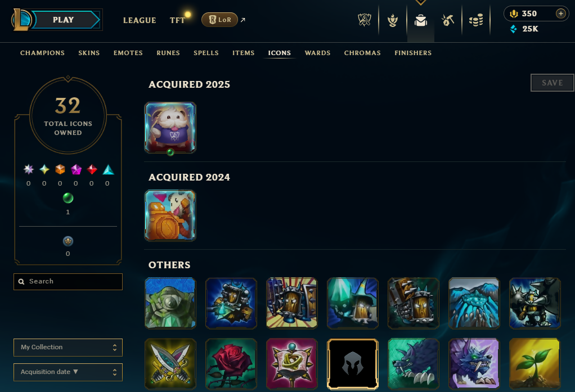Open the Clash tournament icon in top bar
Image resolution: width=575 pixels, height=392 pixels.
tap(365, 20)
